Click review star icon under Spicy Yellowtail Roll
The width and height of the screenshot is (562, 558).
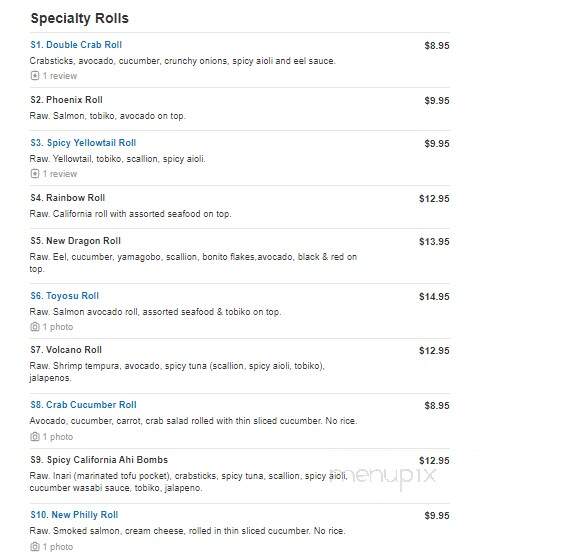(35, 174)
